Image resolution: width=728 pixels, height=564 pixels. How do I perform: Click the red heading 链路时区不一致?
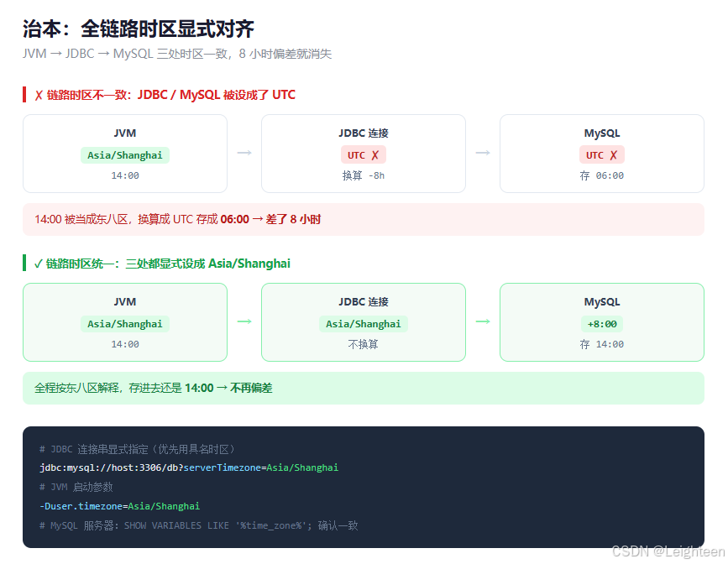[165, 95]
